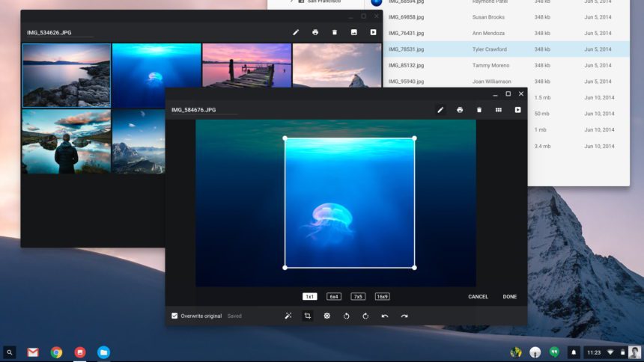Print IMG_584676.JPG using the printer icon
This screenshot has height=362, width=644.
tap(460, 110)
